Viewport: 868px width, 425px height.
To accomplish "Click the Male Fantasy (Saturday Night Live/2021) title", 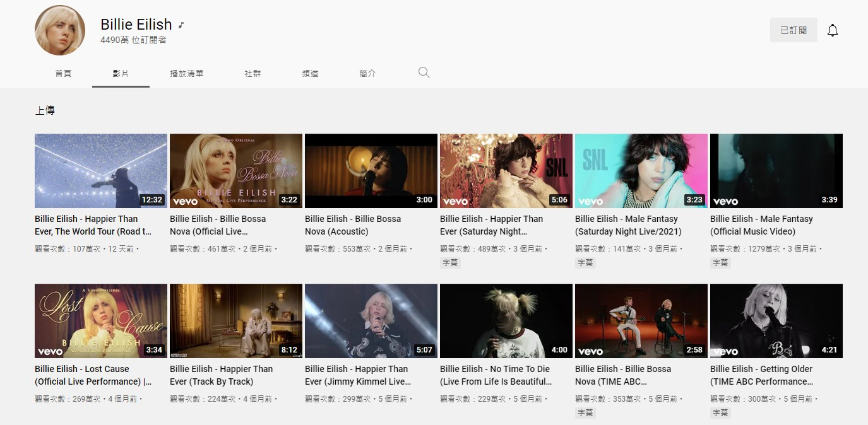I will pos(628,225).
